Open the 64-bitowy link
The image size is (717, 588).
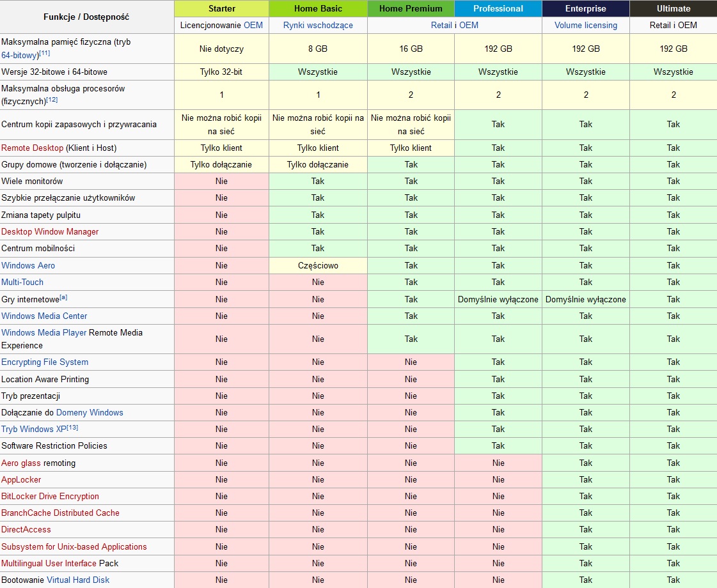tap(20, 55)
